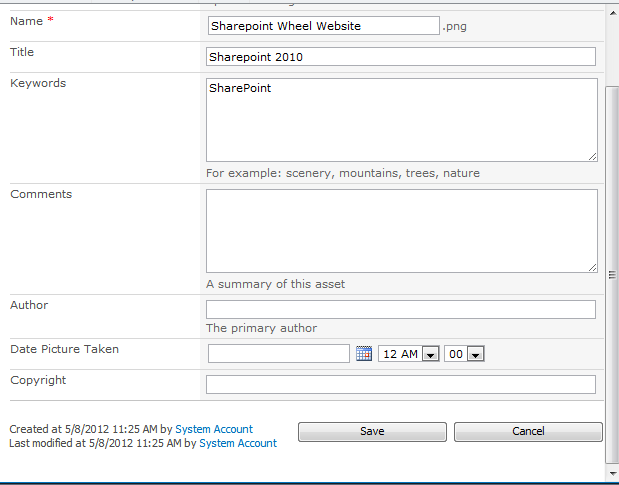Open System Account link beside Last modified

238,444
